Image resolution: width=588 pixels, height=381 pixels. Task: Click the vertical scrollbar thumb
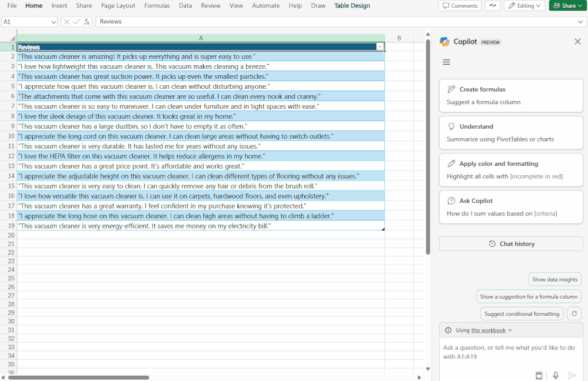(428, 147)
